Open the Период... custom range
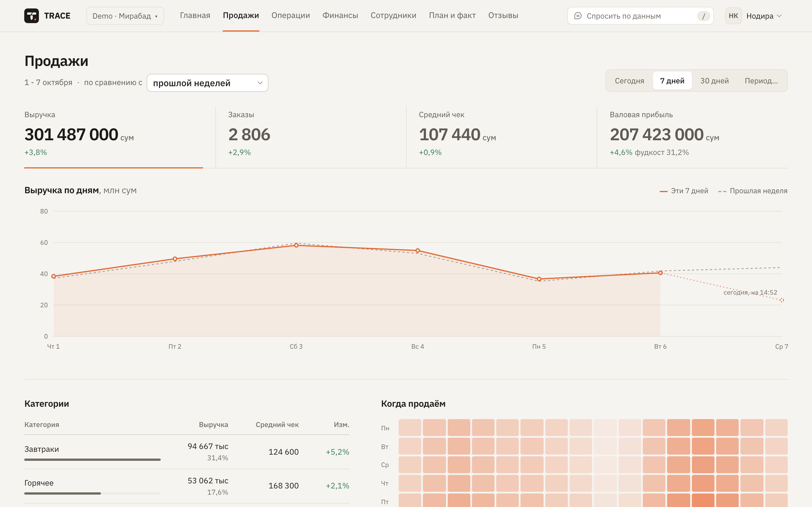The width and height of the screenshot is (812, 507). coord(761,81)
